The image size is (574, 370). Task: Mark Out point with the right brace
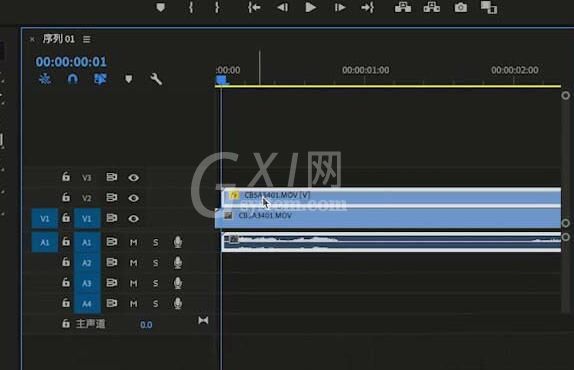(x=217, y=7)
